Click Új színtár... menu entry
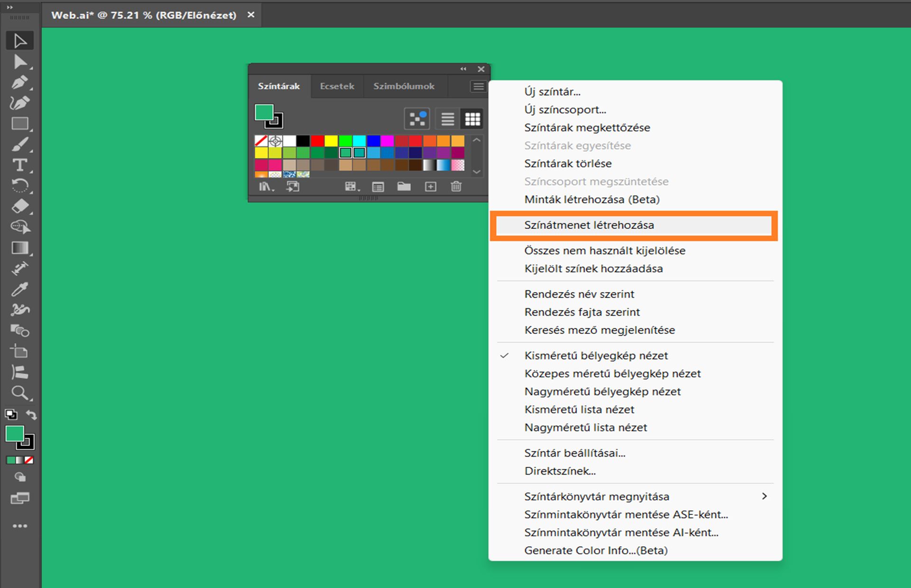 552,92
